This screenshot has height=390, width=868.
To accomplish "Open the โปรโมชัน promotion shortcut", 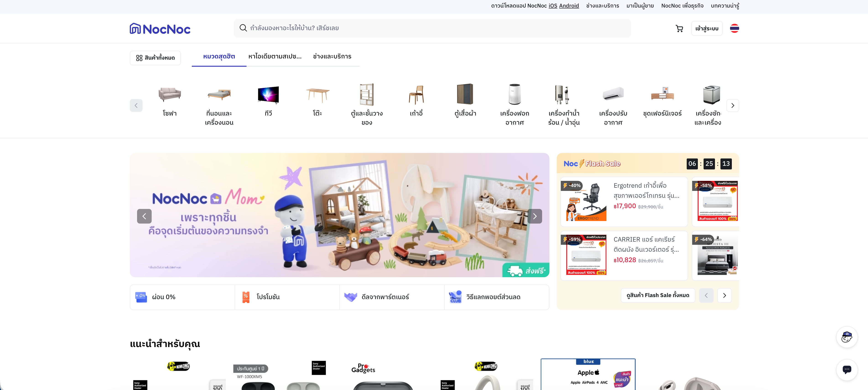I will 287,297.
